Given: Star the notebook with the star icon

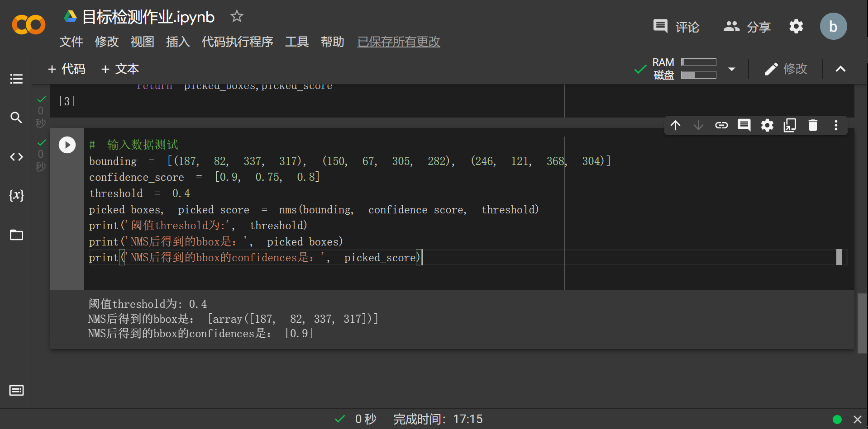Looking at the screenshot, I should [x=237, y=17].
